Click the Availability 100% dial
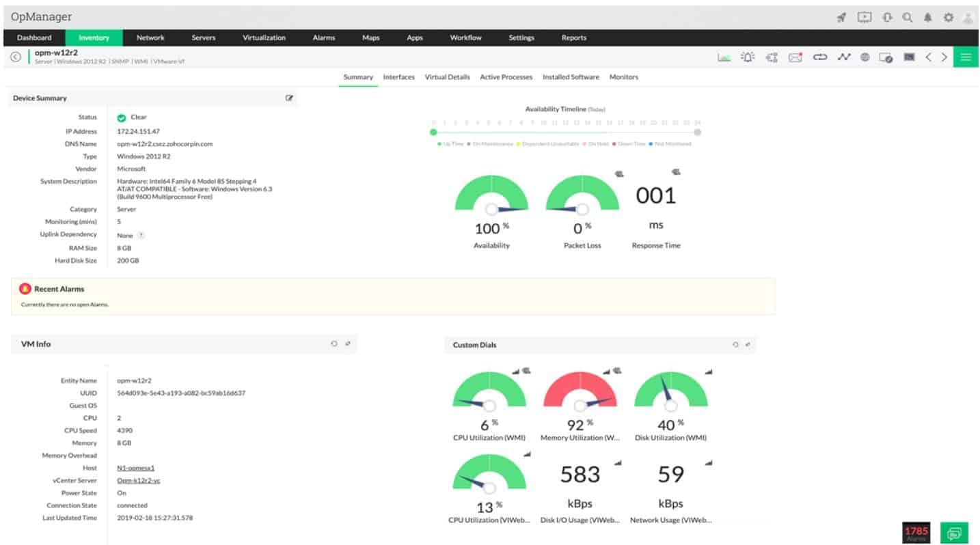Viewport: 980px width, 545px height. (x=491, y=195)
